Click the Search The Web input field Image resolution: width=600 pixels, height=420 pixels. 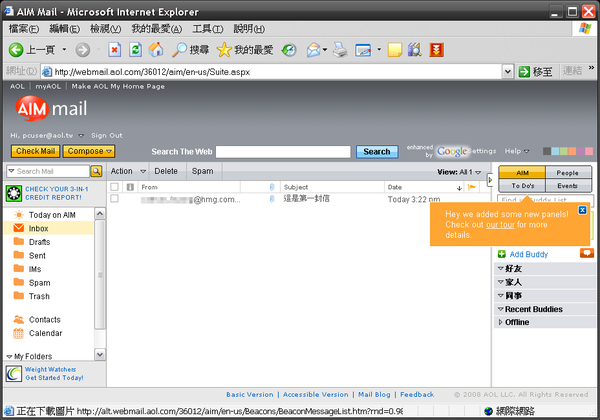pos(283,151)
